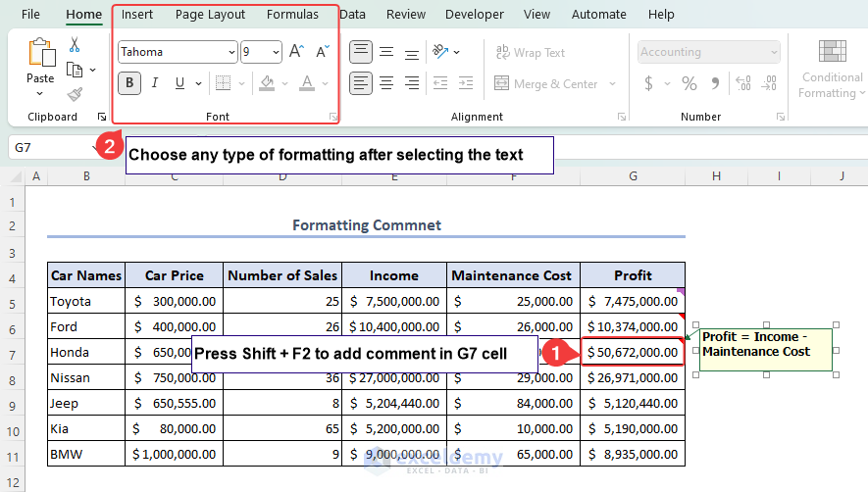Image resolution: width=868 pixels, height=492 pixels.
Task: Select column G header
Action: [x=633, y=176]
